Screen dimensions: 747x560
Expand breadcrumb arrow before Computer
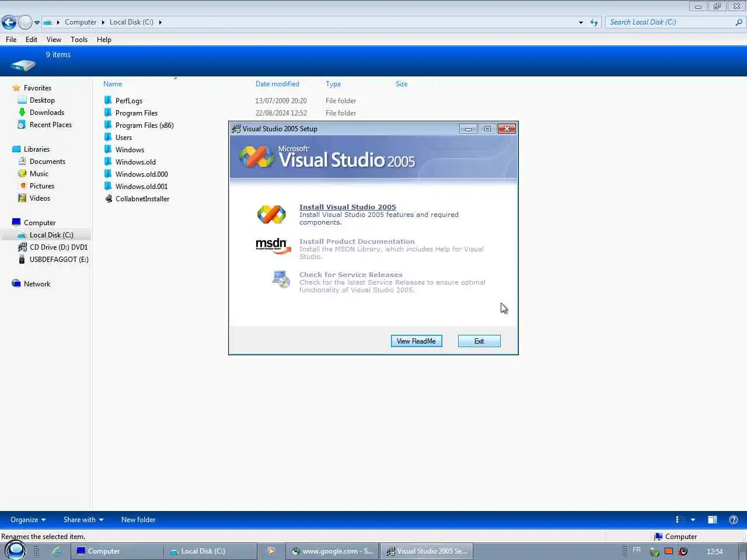point(58,22)
